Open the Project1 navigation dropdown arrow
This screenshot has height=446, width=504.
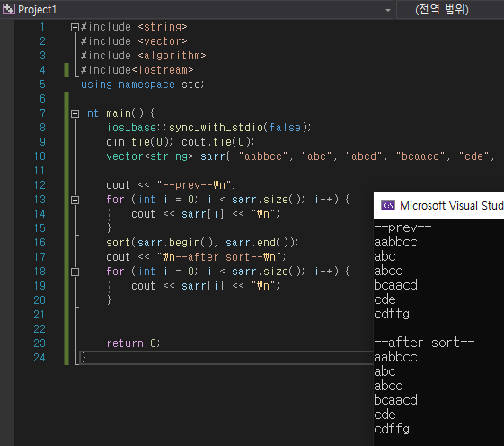click(388, 10)
